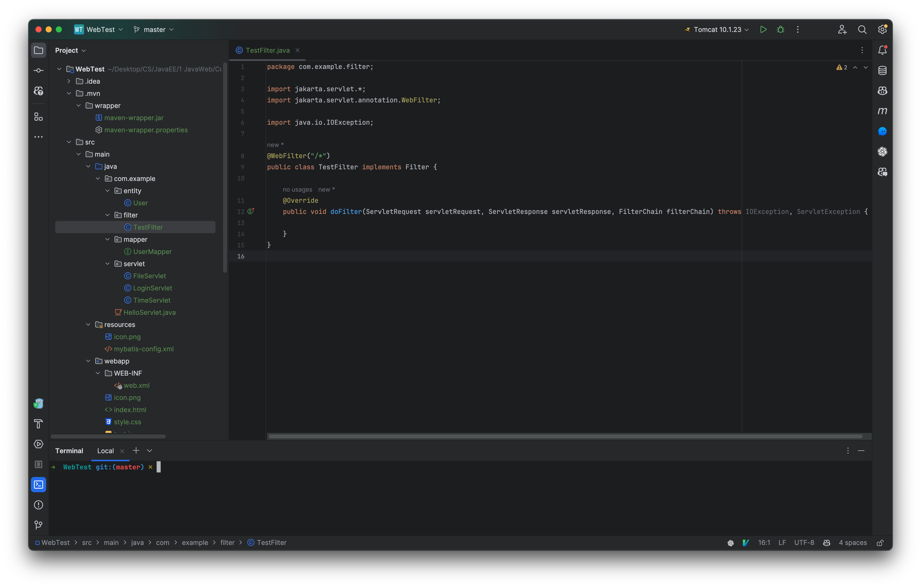
Task: Open LoginServlet in the project tree
Action: pyautogui.click(x=152, y=288)
